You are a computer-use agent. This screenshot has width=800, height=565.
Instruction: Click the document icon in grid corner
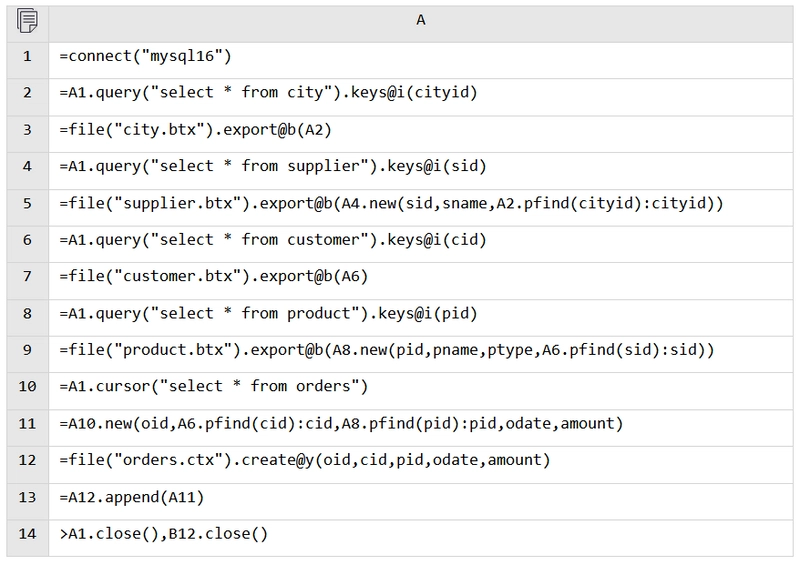pos(27,21)
